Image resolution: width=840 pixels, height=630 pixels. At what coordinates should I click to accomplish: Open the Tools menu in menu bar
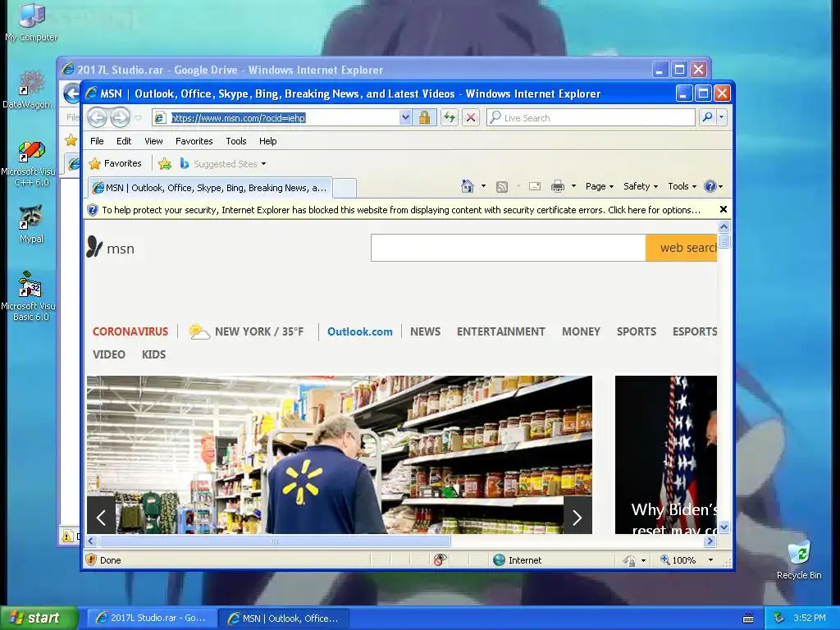(235, 141)
